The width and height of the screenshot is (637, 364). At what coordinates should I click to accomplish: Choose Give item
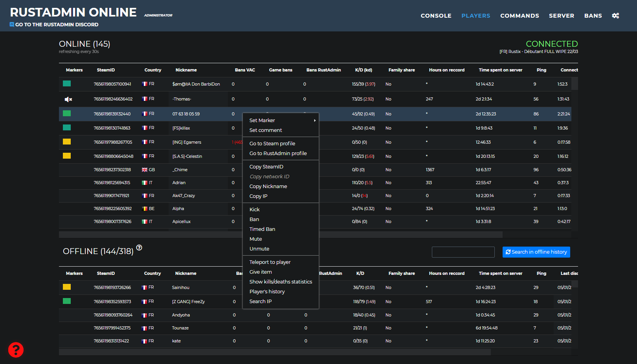click(281, 272)
